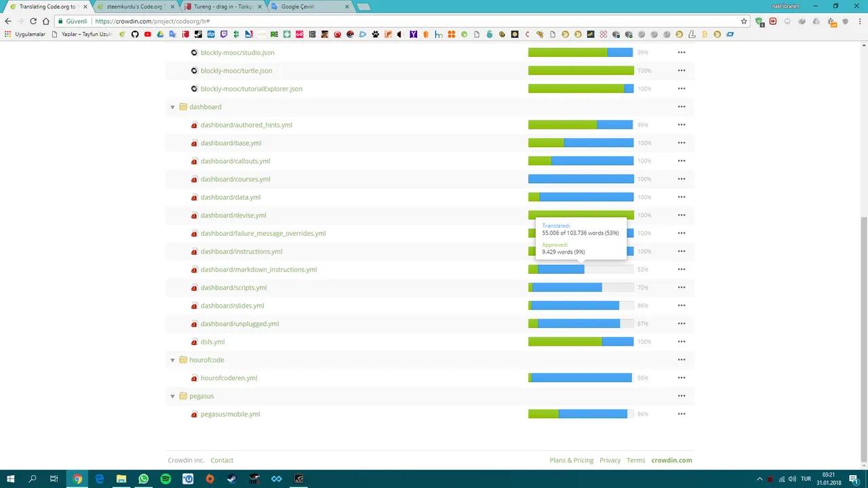The image size is (868, 488).
Task: Click the page's vertical scrollbar thumb
Action: (x=863, y=339)
